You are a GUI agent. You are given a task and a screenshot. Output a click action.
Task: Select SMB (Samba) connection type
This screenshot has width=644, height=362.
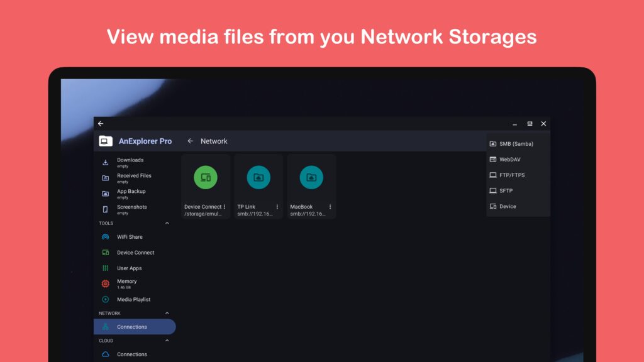(511, 143)
